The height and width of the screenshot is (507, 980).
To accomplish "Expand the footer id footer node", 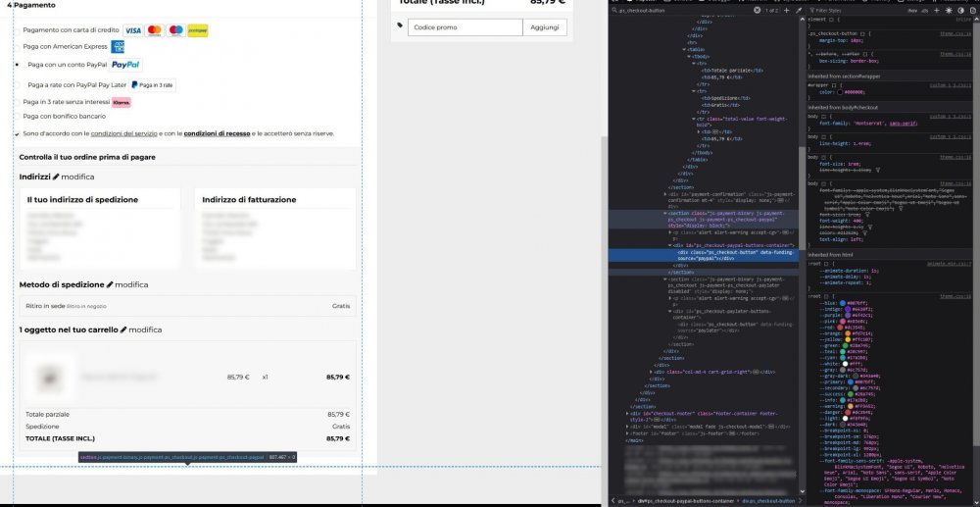I will [x=627, y=432].
